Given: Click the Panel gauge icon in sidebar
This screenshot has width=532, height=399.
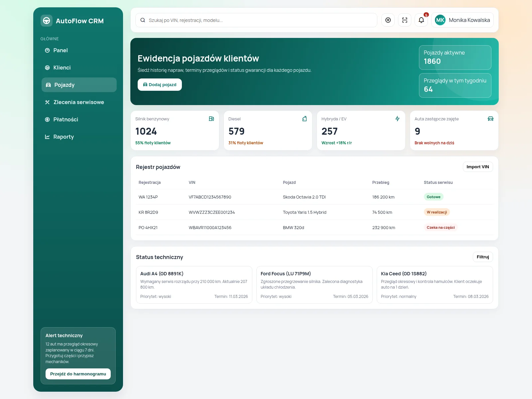Looking at the screenshot, I should click(x=47, y=50).
